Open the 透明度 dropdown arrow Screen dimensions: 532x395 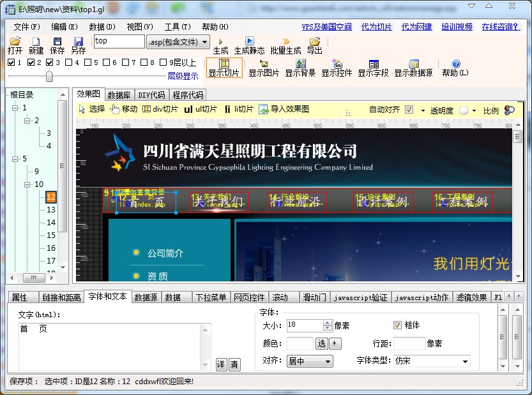[474, 110]
